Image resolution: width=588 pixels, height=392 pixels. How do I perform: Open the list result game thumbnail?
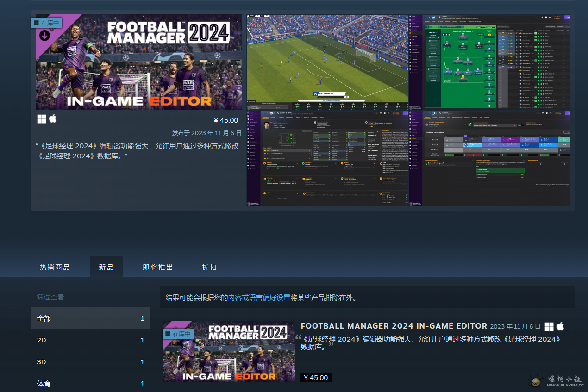pos(228,351)
